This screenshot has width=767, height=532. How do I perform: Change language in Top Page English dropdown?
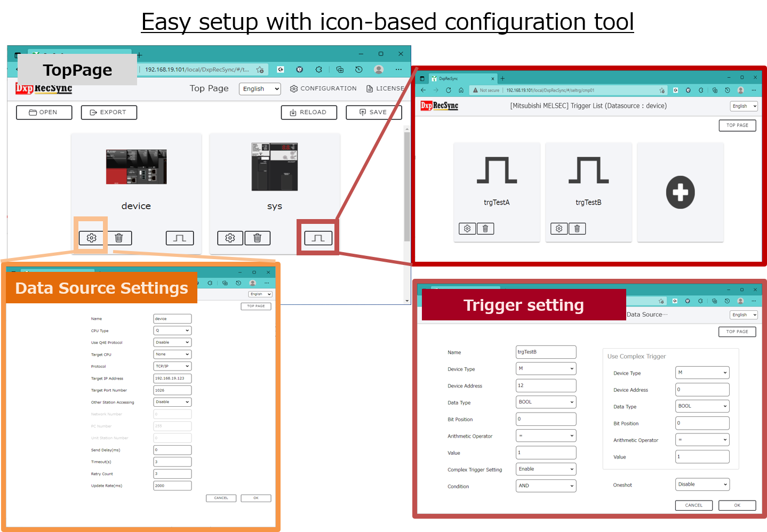coord(260,89)
